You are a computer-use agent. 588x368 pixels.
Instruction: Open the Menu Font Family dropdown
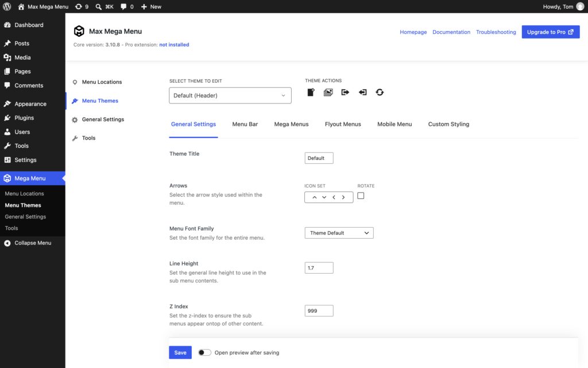click(339, 233)
